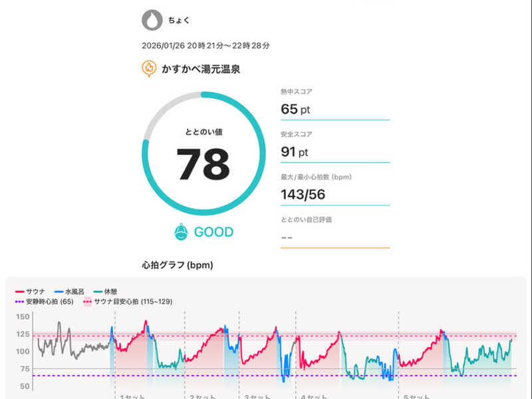Click the orange flame location pin icon

click(x=149, y=68)
